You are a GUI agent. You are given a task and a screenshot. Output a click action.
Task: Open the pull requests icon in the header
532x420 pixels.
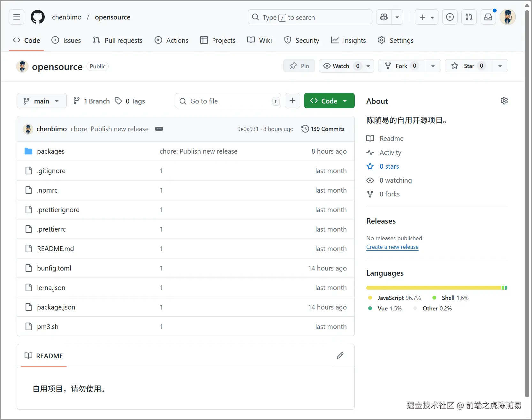coord(469,17)
